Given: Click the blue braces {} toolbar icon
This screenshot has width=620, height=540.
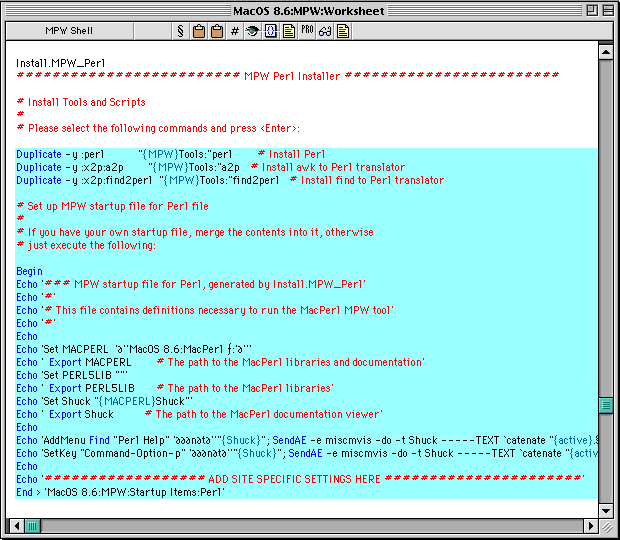Looking at the screenshot, I should coord(271,31).
